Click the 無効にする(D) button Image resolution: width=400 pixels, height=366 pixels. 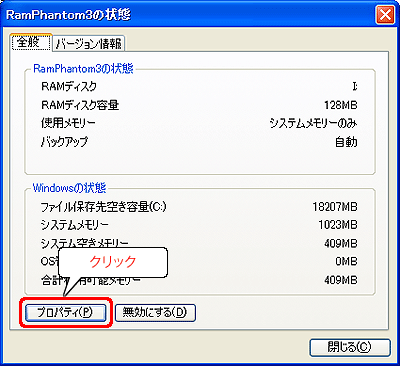[x=155, y=313]
